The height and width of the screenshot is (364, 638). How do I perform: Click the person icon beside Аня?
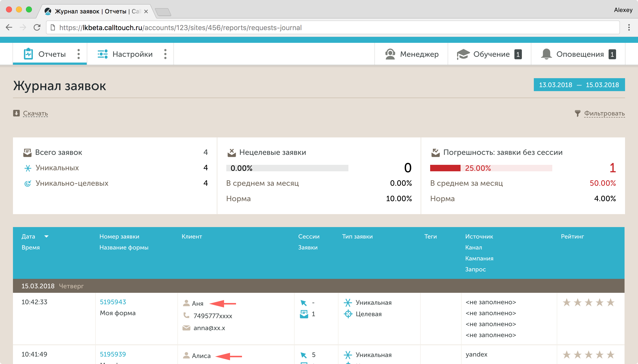point(186,303)
